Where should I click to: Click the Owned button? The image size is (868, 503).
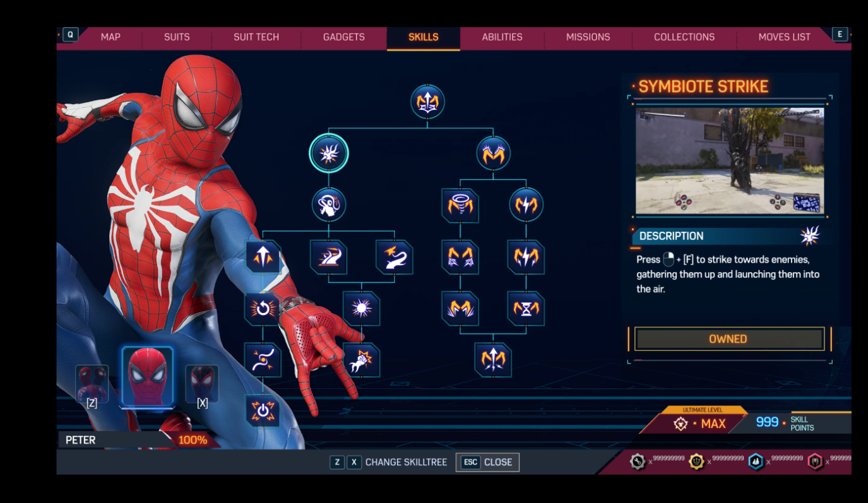[729, 339]
